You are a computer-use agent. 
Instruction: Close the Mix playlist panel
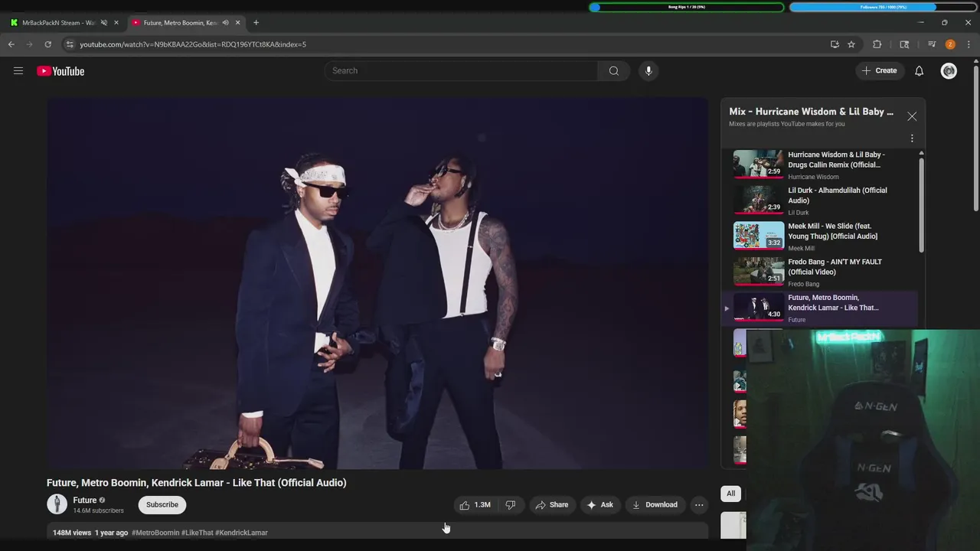click(x=912, y=116)
